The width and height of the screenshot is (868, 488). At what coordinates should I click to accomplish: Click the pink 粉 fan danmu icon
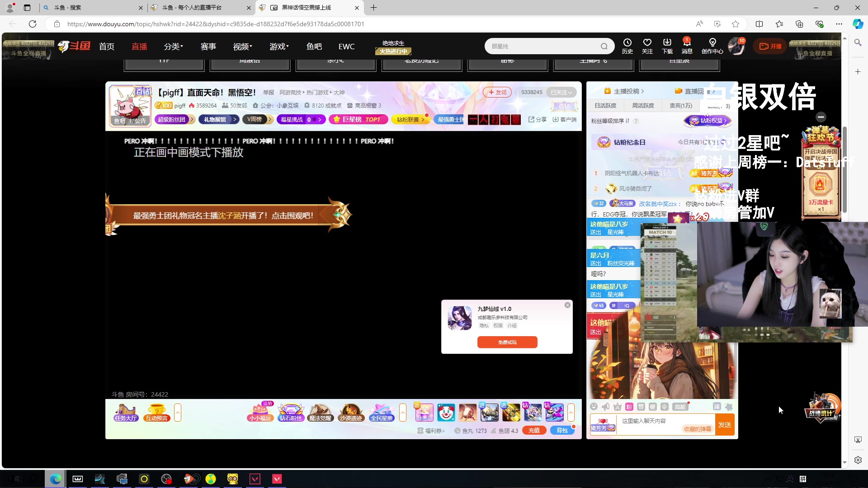(629, 407)
